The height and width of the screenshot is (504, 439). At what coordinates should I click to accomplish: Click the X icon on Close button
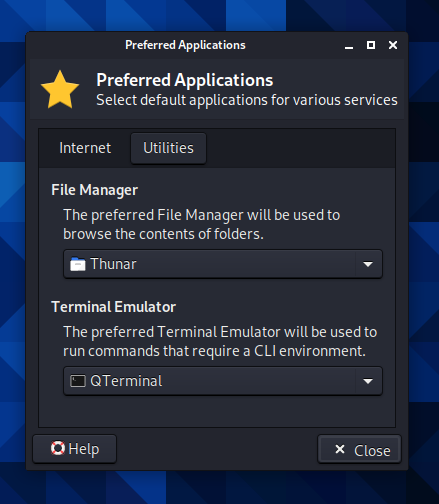coord(340,449)
